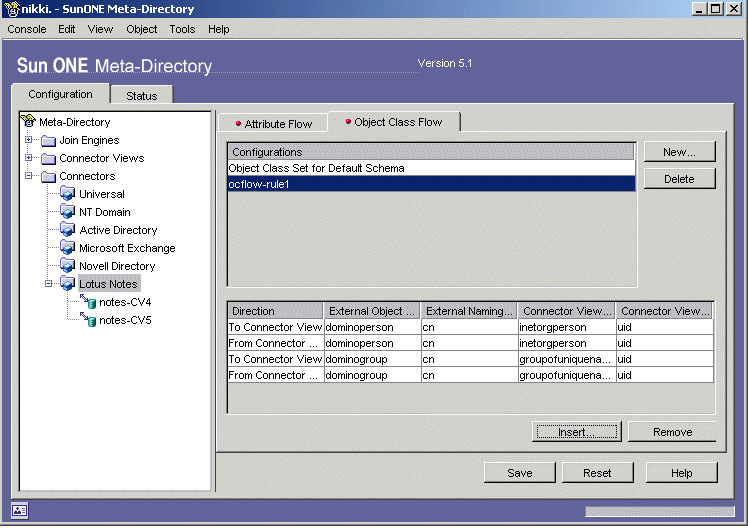Click the Microsoft Exchange connector icon
The width and height of the screenshot is (748, 528).
[68, 248]
